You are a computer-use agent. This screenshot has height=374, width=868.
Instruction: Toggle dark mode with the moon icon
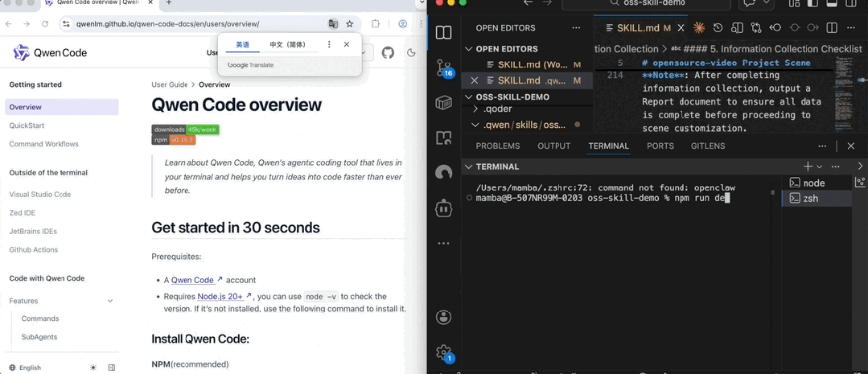coord(411,53)
